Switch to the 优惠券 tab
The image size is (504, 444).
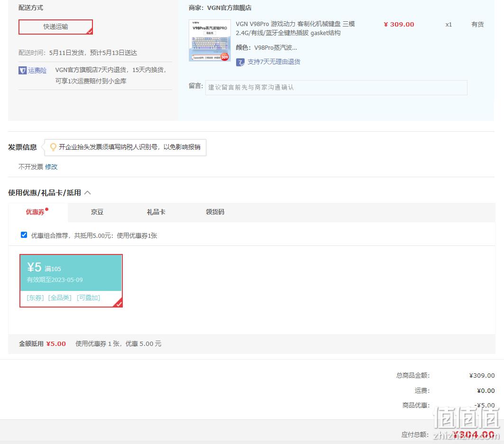pyautogui.click(x=37, y=212)
